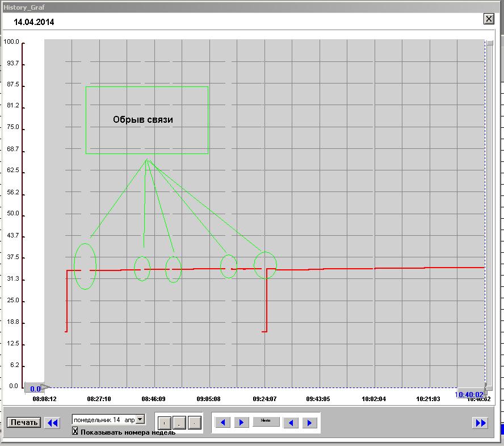This screenshot has width=504, height=446.
Task: Toggle the Показывать номера недель checkbox
Action: point(75,432)
